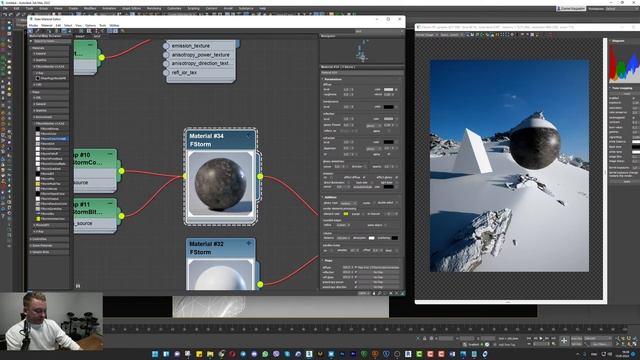The image size is (640, 360).
Task: Click the output socket of Material #32 node
Action: 260,284
